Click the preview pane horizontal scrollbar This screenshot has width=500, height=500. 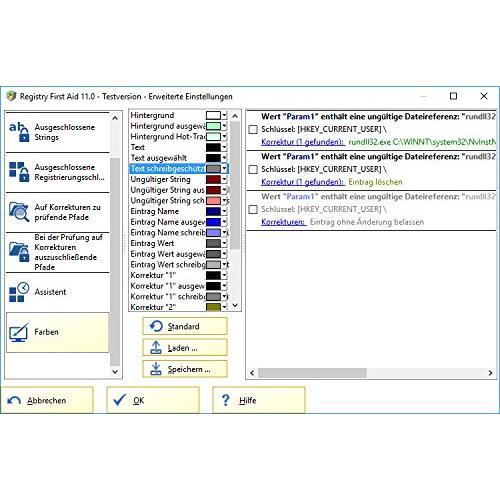tap(371, 373)
